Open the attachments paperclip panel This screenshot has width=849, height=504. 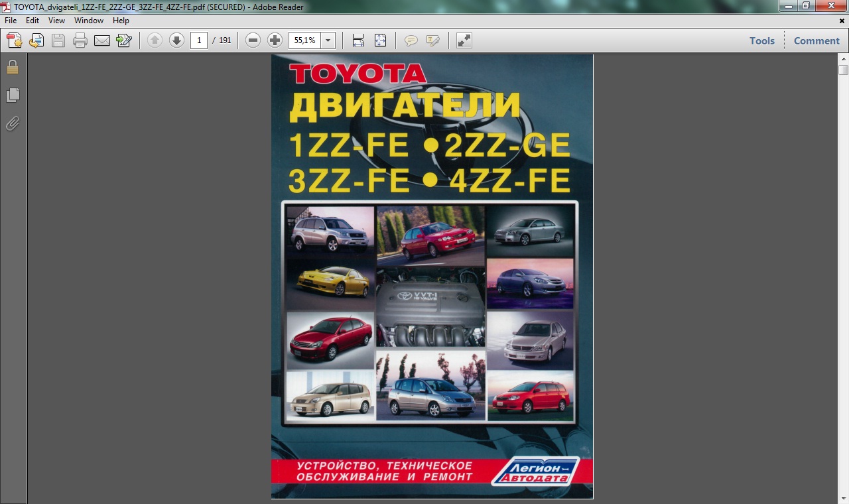13,123
